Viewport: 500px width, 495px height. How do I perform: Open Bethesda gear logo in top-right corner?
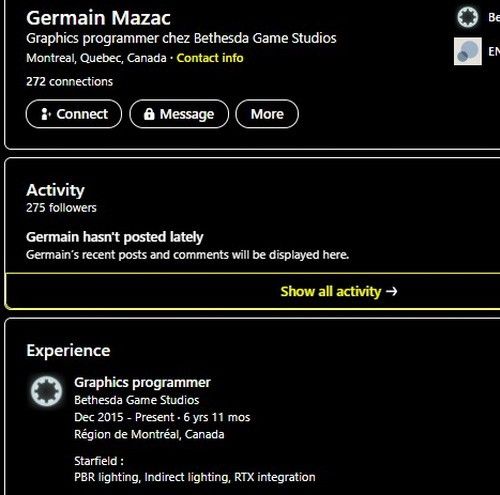[467, 17]
